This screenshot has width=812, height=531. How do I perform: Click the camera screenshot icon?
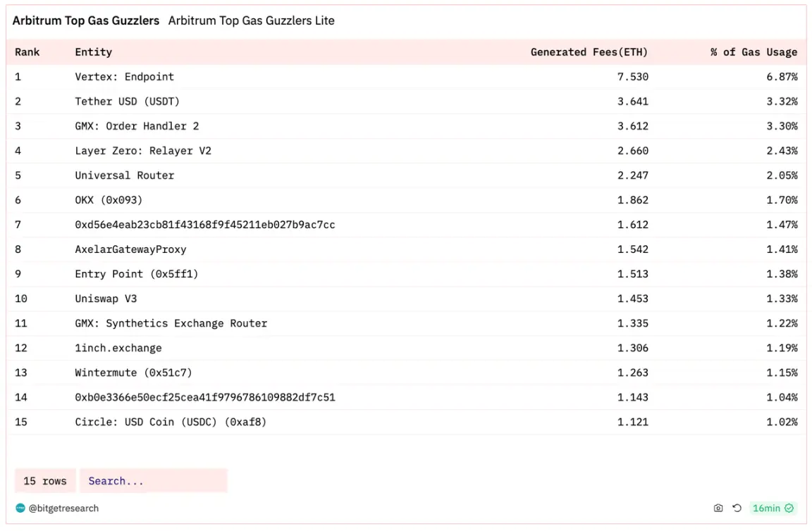(x=718, y=508)
